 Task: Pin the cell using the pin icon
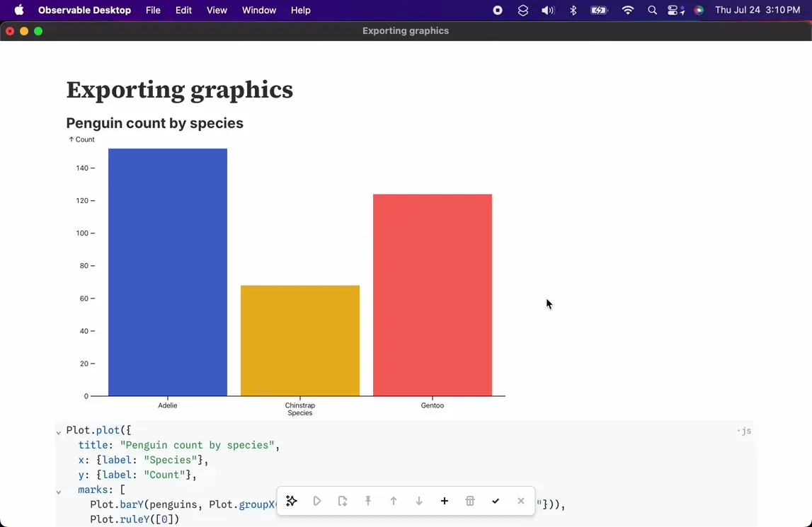(368, 501)
